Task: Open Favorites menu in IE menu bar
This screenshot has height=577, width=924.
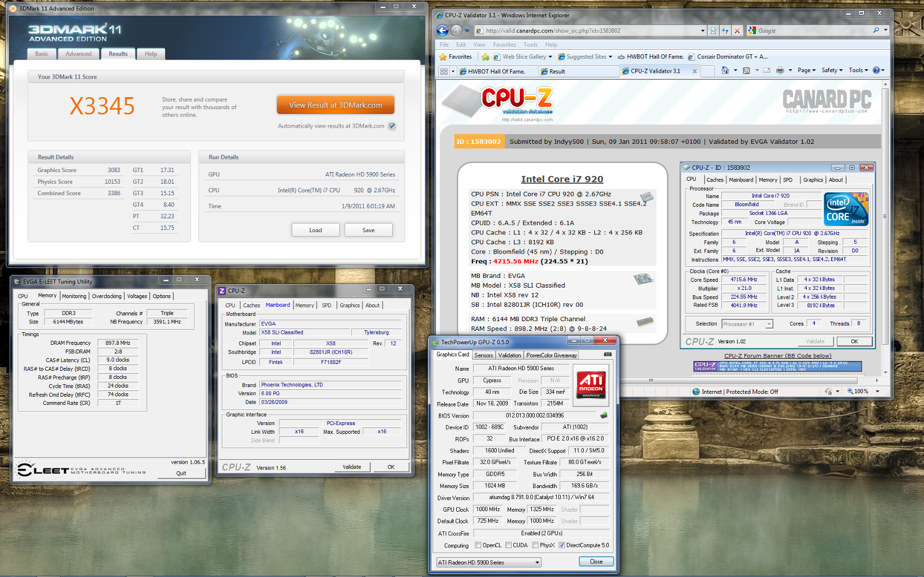Action: pos(504,44)
